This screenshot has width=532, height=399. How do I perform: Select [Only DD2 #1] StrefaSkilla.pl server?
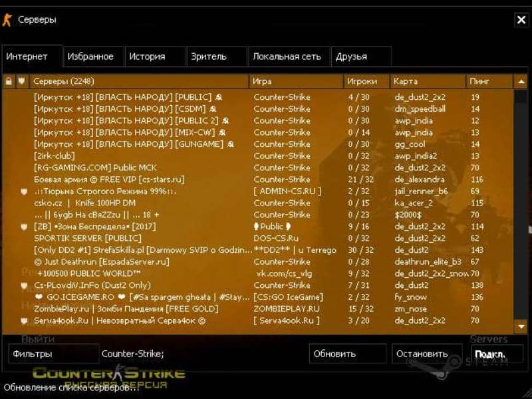[258, 250]
